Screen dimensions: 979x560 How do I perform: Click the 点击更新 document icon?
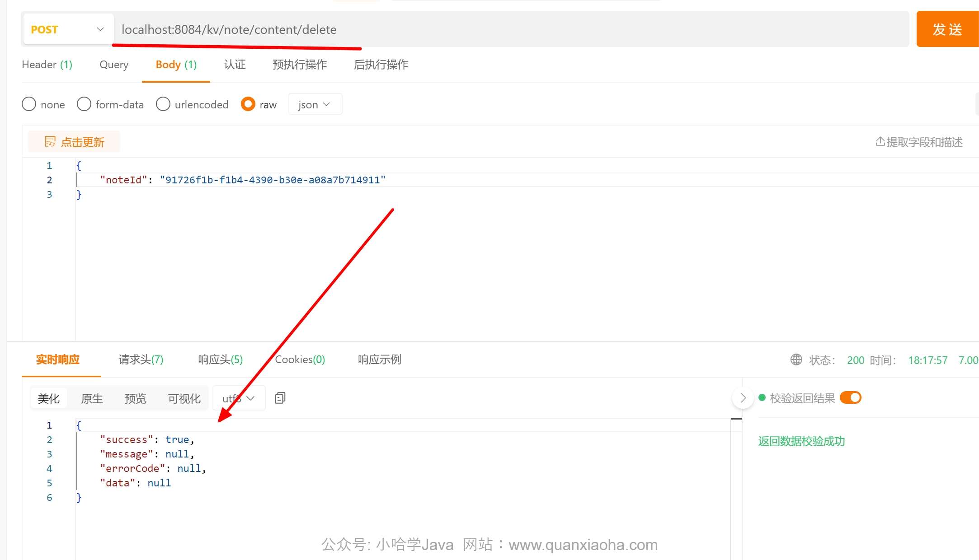(x=50, y=142)
